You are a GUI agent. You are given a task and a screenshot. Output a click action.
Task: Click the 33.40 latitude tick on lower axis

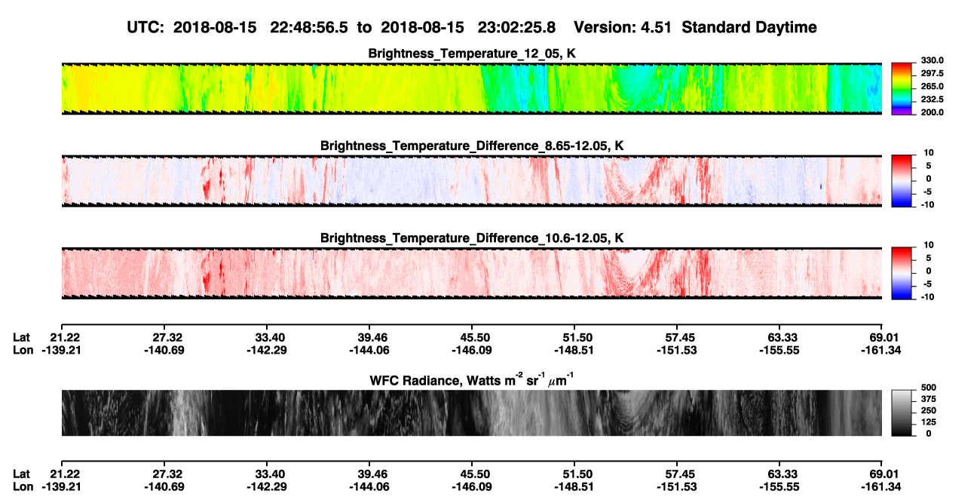(x=267, y=474)
